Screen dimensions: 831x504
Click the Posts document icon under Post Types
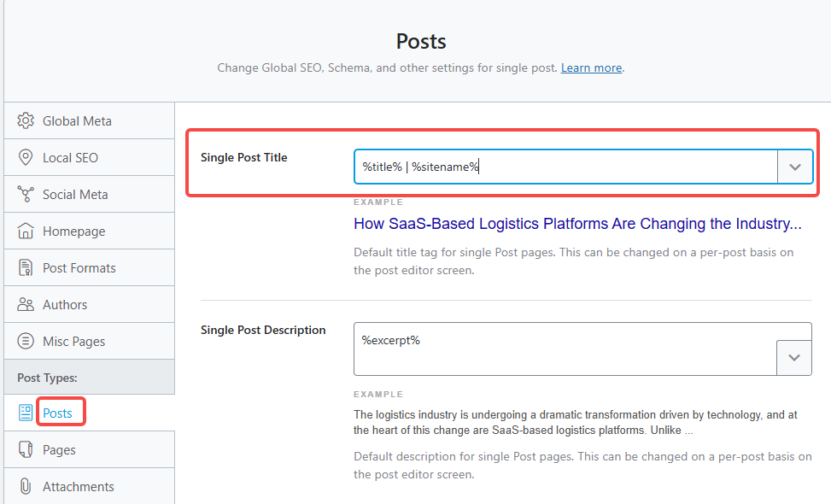pyautogui.click(x=26, y=412)
